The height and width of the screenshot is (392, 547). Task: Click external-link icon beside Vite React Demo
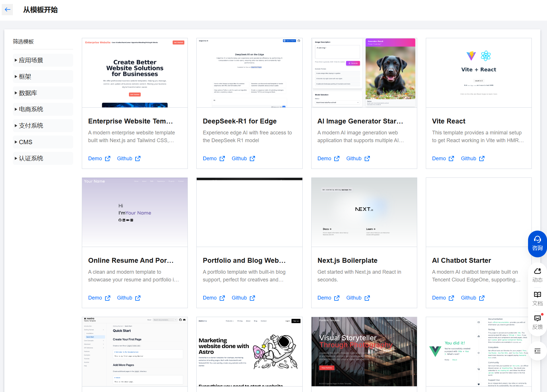(451, 159)
